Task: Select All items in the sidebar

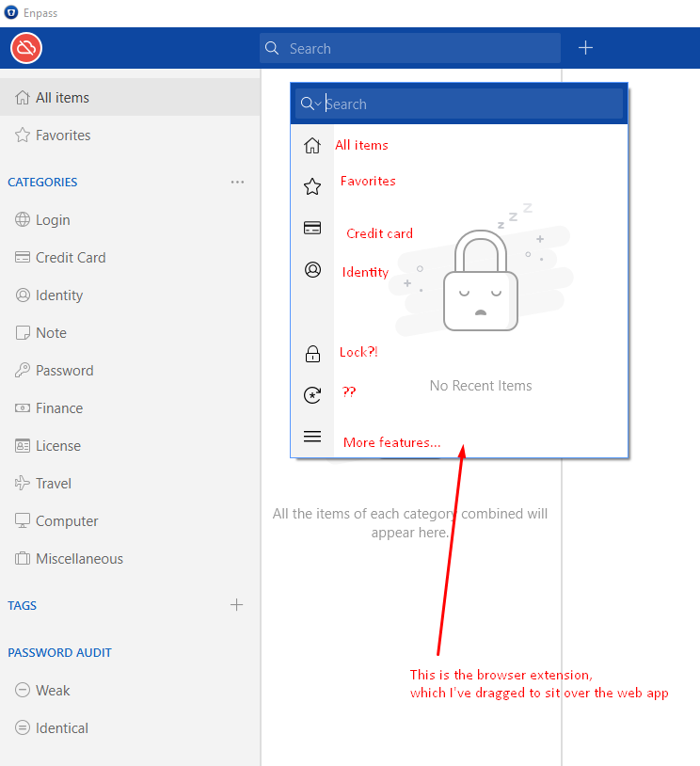Action: tap(130, 98)
